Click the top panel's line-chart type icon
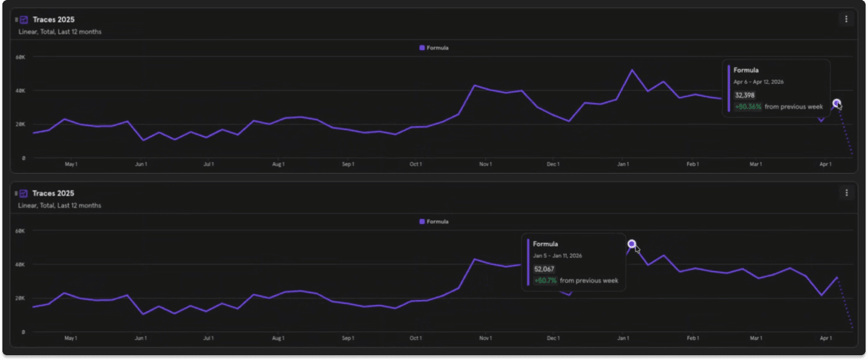The image size is (868, 360). point(24,20)
